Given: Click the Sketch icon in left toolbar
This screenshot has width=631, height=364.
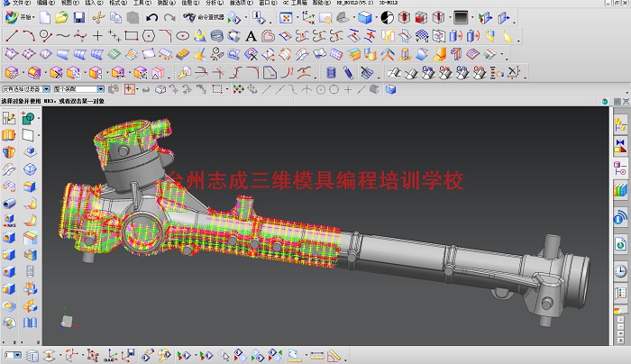Looking at the screenshot, I should [9, 118].
